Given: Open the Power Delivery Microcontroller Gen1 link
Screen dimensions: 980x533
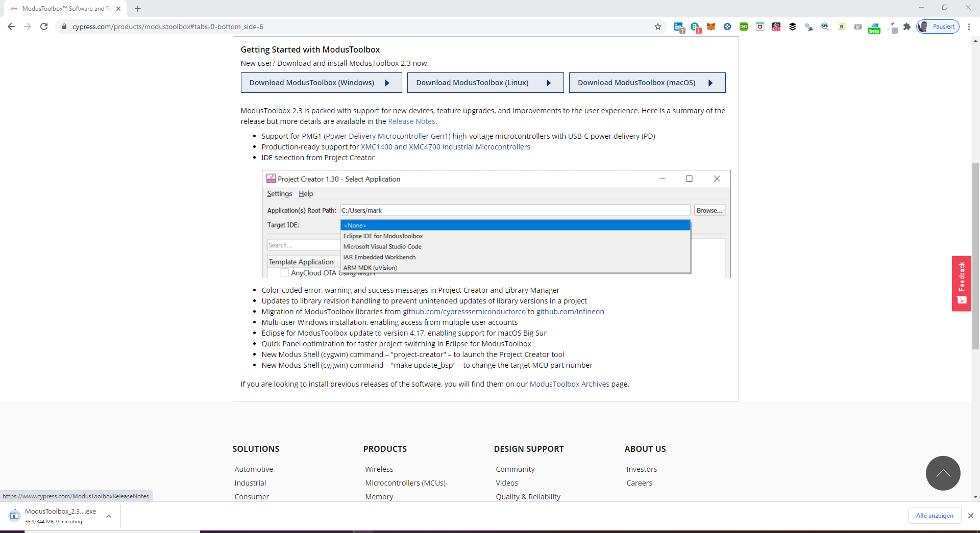Looking at the screenshot, I should tap(387, 136).
